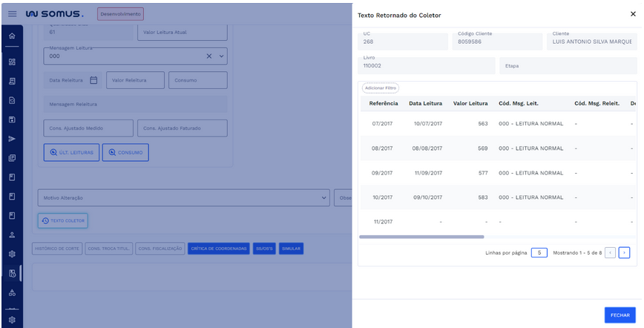The image size is (644, 328).
Task: Close the Texto Retornado do Coletor panel
Action: point(632,14)
